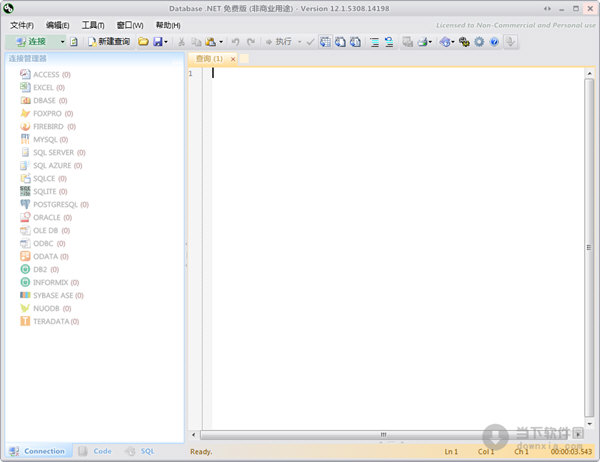The width and height of the screenshot is (600, 462).
Task: Open the globe icon dropdown arrow
Action: pyautogui.click(x=453, y=42)
